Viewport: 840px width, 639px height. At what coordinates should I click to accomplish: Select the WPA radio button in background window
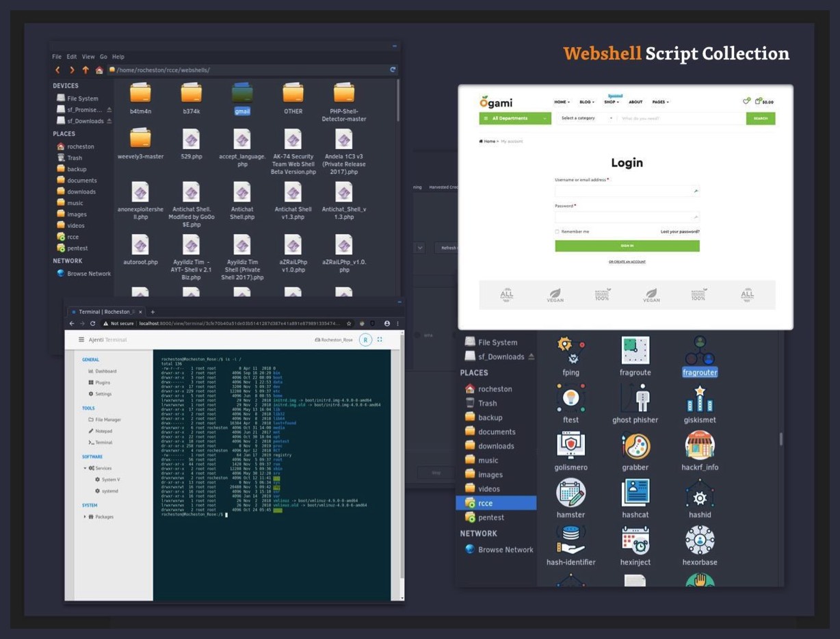click(417, 335)
